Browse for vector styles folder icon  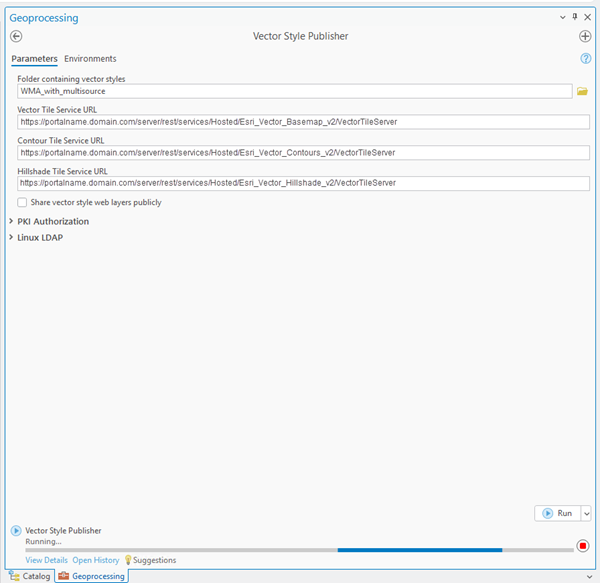coord(582,91)
